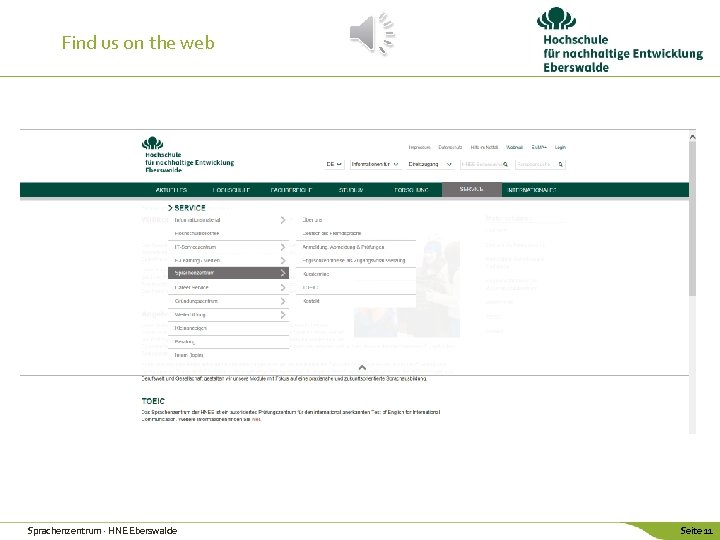
Task: Select Career Service menu entry
Action: click(x=191, y=287)
